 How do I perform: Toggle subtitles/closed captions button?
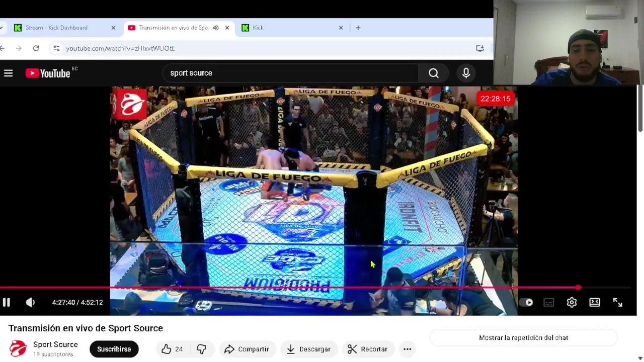click(548, 302)
